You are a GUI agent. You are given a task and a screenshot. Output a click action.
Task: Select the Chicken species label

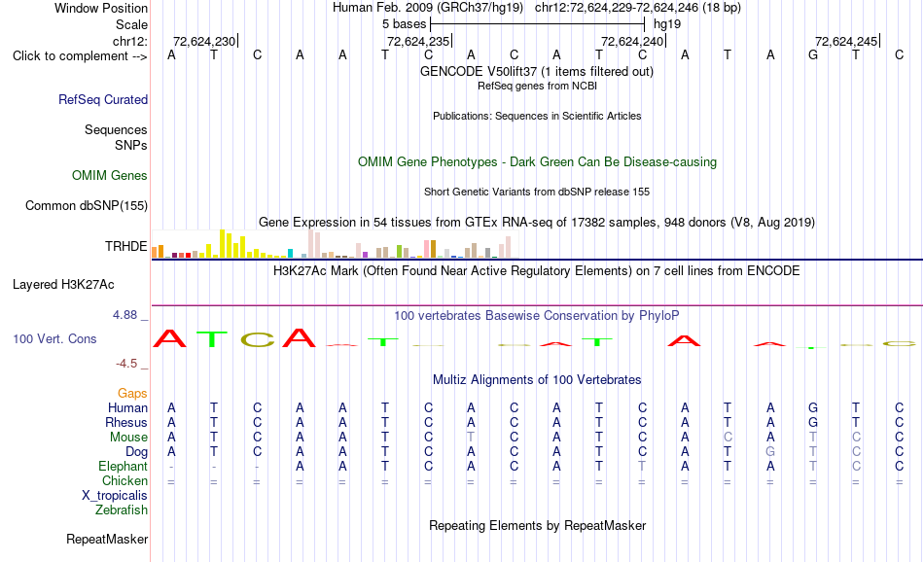point(124,480)
